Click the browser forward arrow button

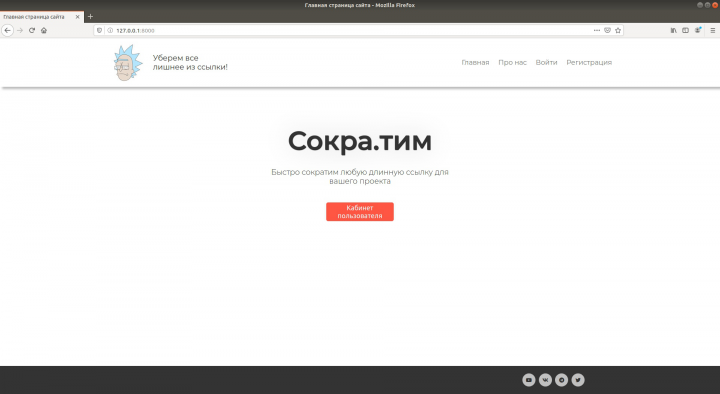pyautogui.click(x=20, y=30)
